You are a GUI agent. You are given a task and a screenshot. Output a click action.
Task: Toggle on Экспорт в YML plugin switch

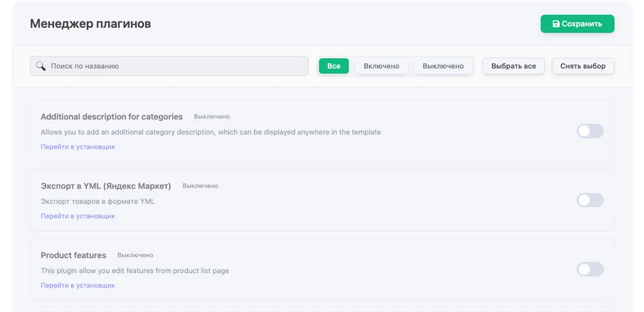click(590, 200)
